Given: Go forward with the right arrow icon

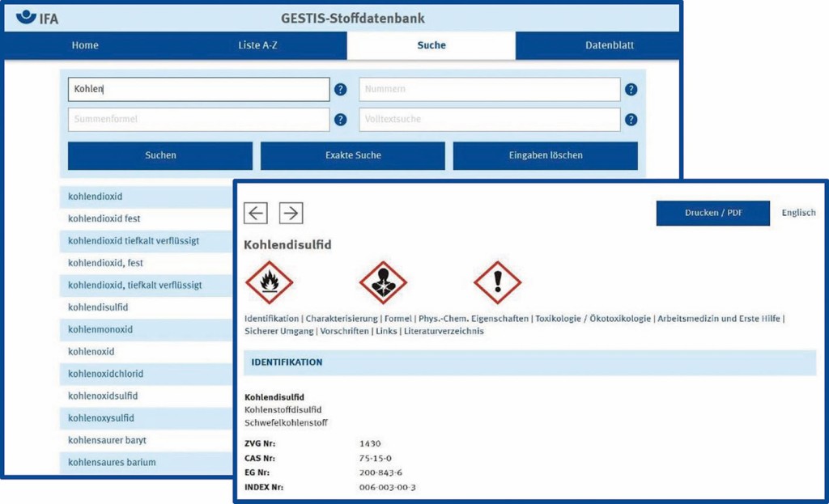Looking at the screenshot, I should click(291, 213).
